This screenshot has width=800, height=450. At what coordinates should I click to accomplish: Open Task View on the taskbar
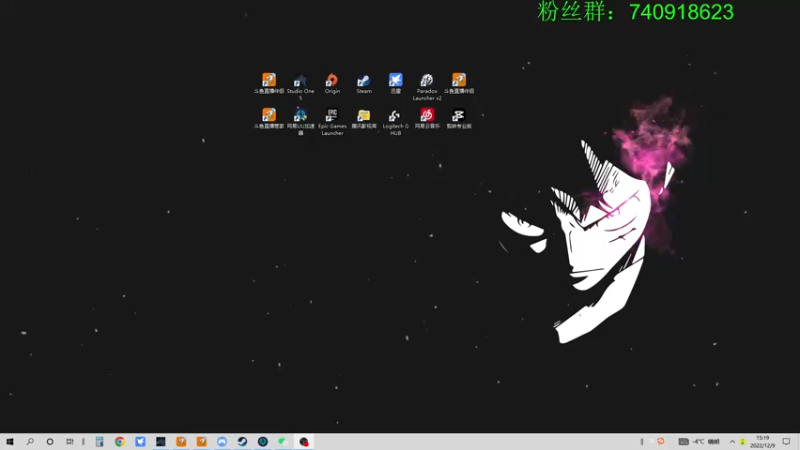69,442
